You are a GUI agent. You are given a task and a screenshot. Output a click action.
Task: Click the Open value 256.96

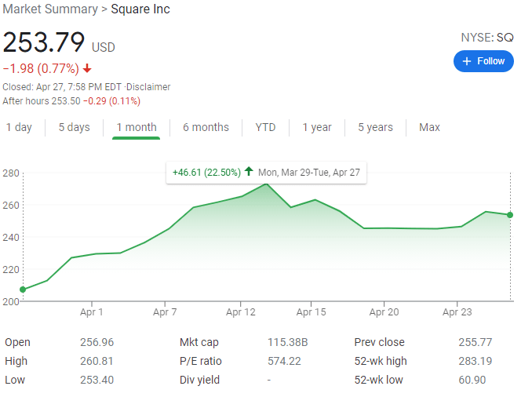point(97,342)
